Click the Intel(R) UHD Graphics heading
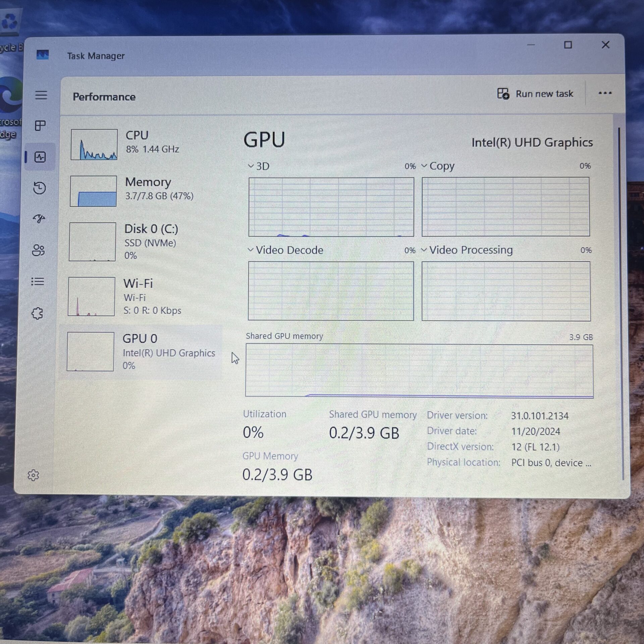Viewport: 644px width, 644px height. tap(532, 143)
